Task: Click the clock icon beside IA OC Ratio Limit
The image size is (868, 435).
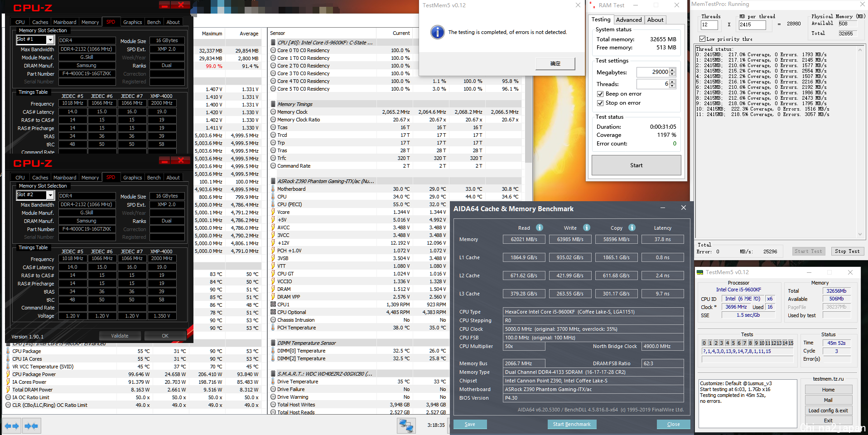Action: pos(8,397)
